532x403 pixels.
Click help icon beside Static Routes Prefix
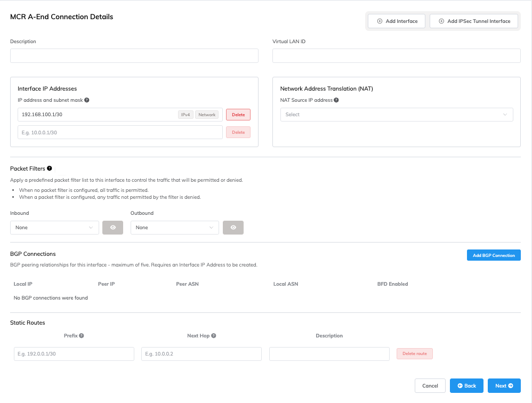tap(82, 336)
